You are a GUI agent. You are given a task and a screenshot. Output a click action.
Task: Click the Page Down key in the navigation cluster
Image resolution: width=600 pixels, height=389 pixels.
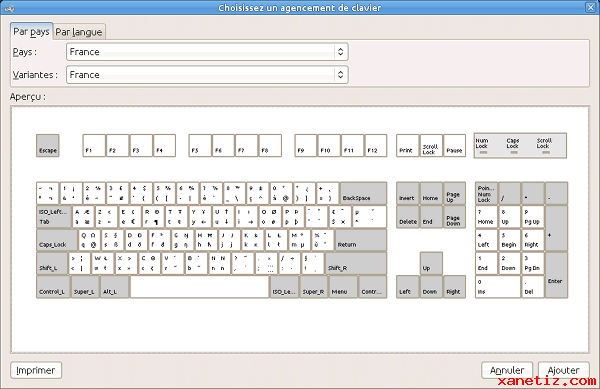click(455, 217)
